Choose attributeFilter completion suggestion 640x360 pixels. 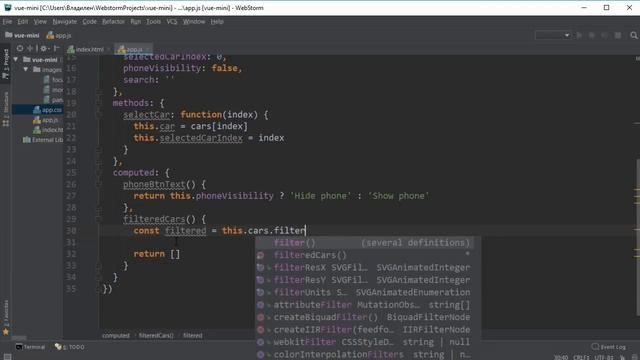click(364, 305)
